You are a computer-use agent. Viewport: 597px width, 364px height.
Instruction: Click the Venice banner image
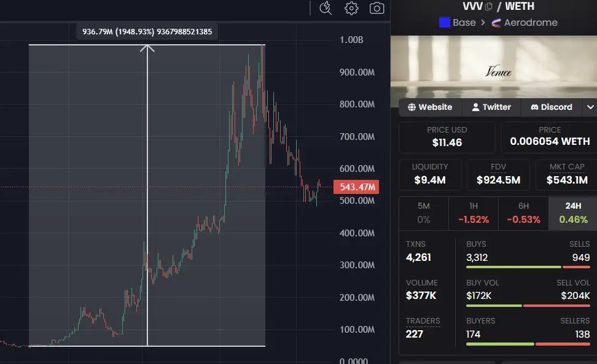[x=494, y=67]
